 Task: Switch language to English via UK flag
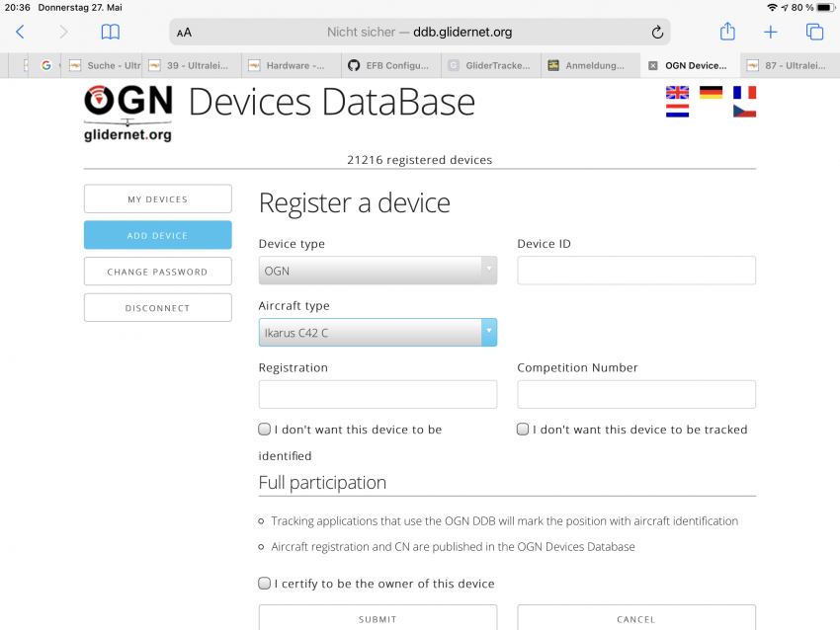tap(677, 93)
